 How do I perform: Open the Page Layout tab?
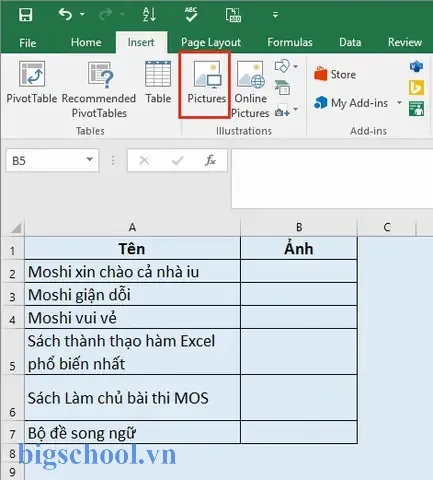pos(211,43)
